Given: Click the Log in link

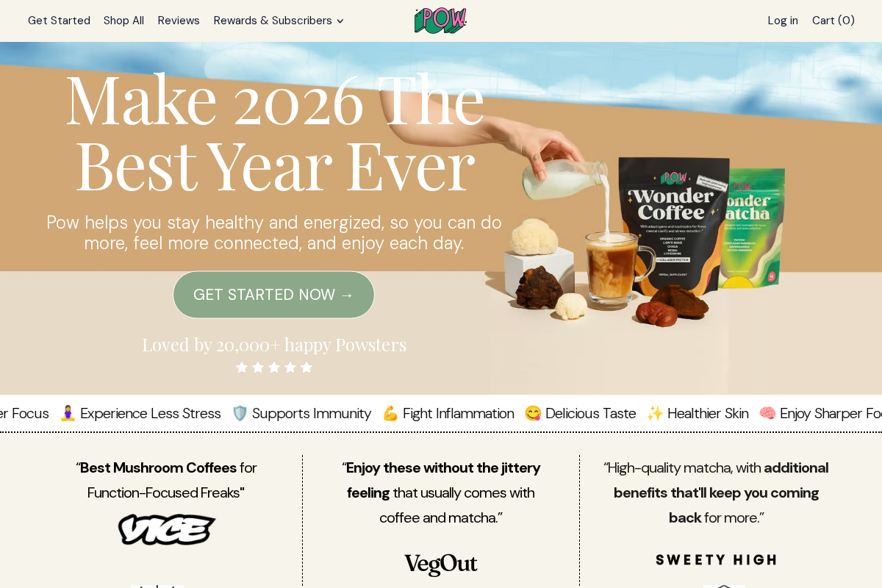Looking at the screenshot, I should (x=783, y=21).
